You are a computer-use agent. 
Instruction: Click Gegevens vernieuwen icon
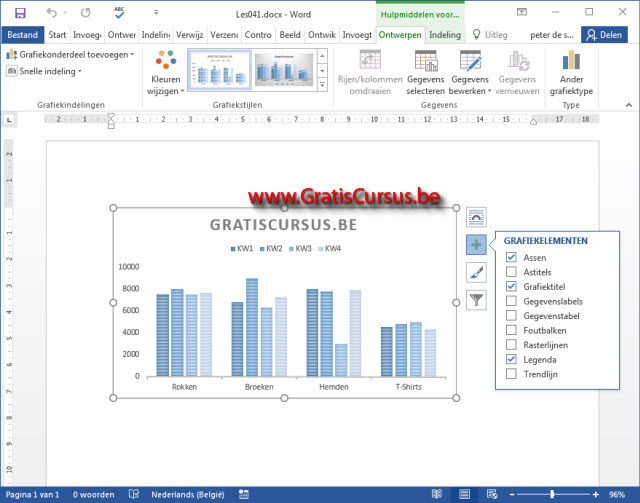pyautogui.click(x=518, y=60)
